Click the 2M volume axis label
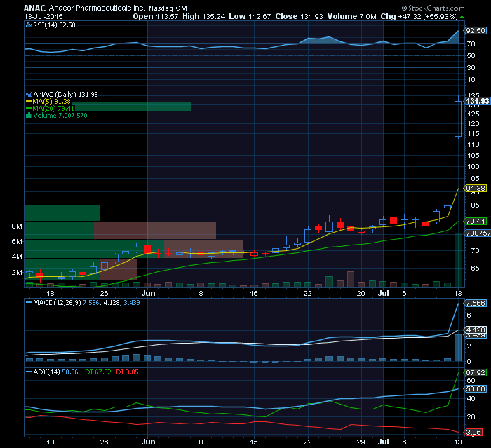 (x=17, y=272)
